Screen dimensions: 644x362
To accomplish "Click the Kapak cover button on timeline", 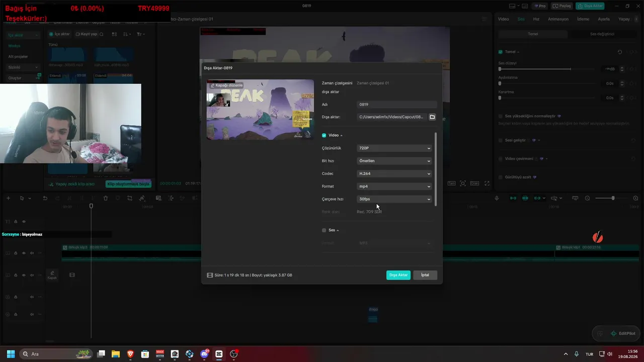I will tap(52, 275).
